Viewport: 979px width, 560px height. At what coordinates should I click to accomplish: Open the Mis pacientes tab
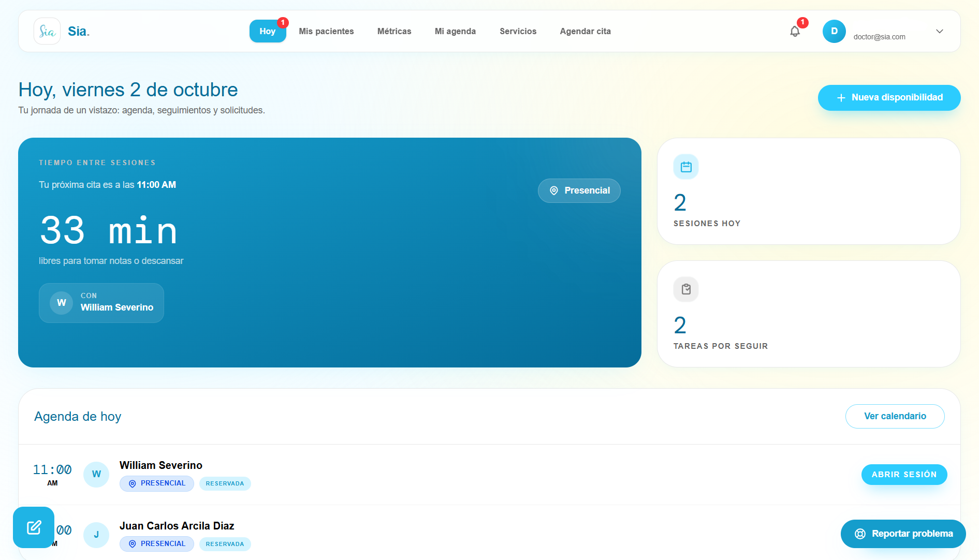click(x=326, y=31)
